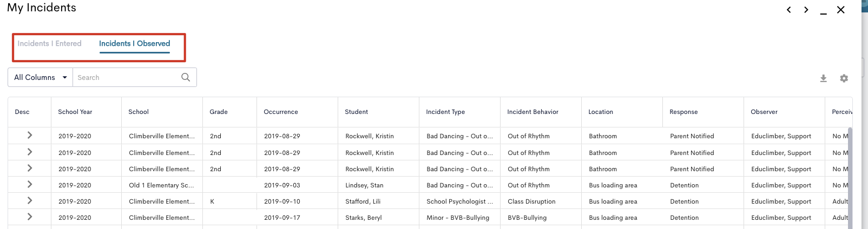
Task: Open the All Columns dropdown
Action: (40, 77)
